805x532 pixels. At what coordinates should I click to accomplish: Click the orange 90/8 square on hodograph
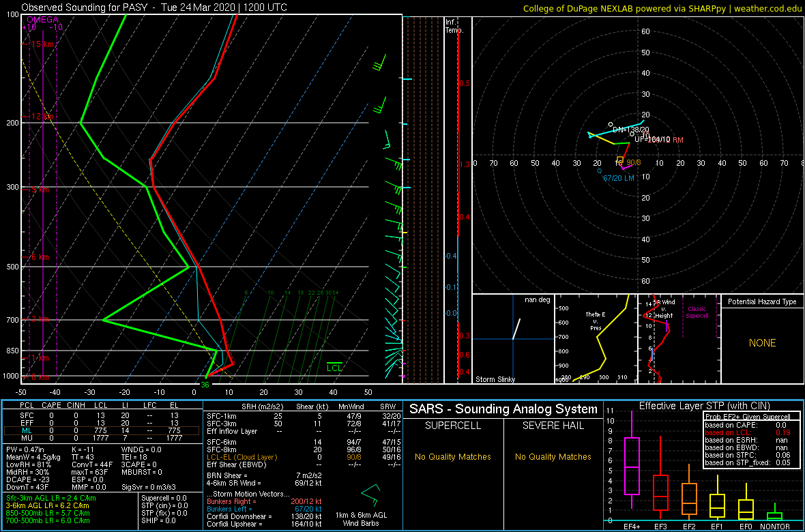620,159
